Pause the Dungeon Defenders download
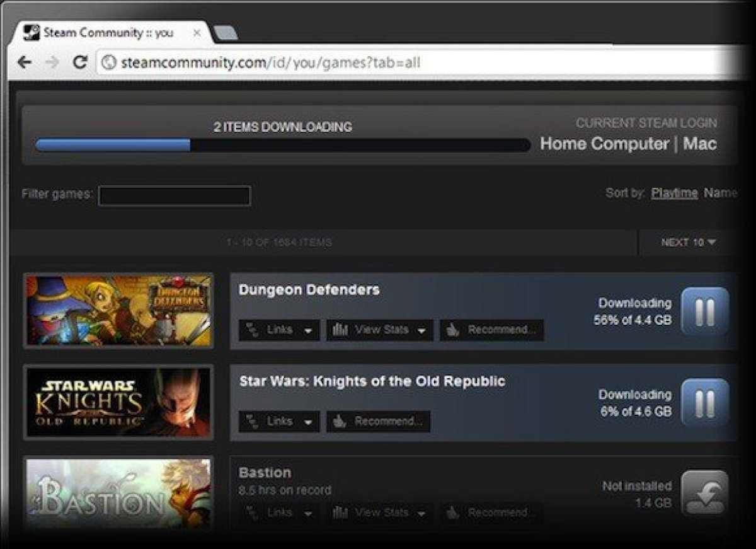The height and width of the screenshot is (549, 756). [x=705, y=311]
